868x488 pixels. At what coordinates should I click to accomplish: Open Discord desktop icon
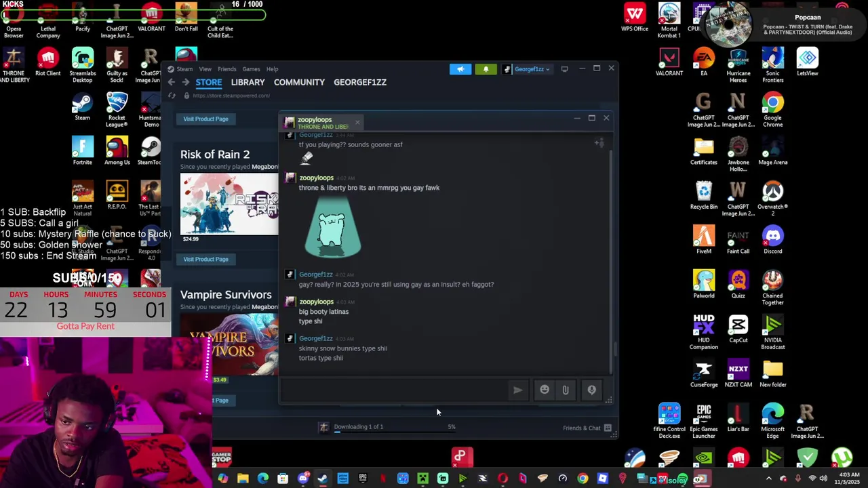tap(772, 240)
